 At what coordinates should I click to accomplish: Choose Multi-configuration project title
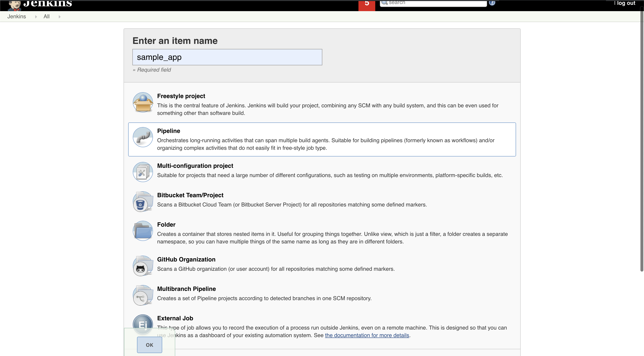click(195, 166)
